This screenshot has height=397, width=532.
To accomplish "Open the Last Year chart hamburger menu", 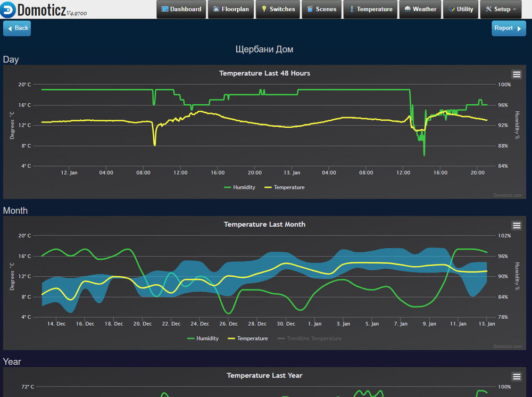I will [517, 376].
